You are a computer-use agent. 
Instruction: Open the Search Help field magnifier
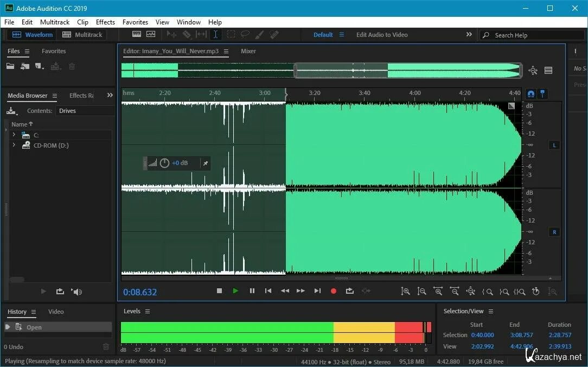click(486, 35)
